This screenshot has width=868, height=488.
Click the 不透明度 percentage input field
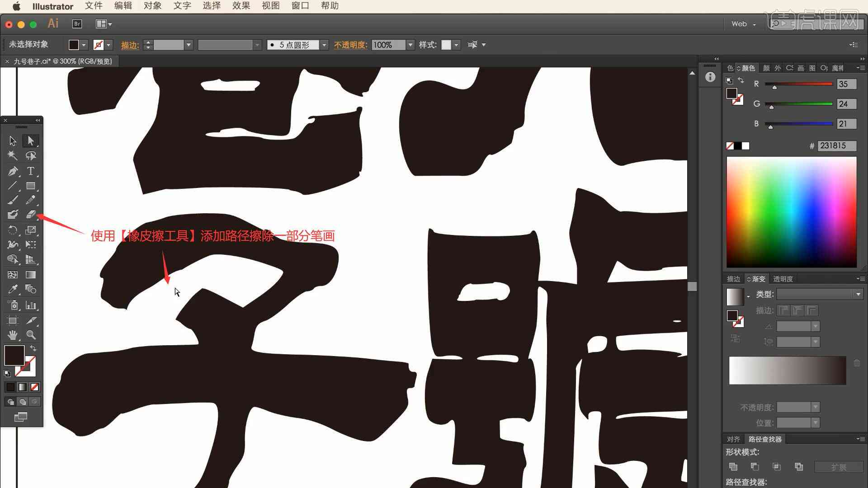coord(387,44)
